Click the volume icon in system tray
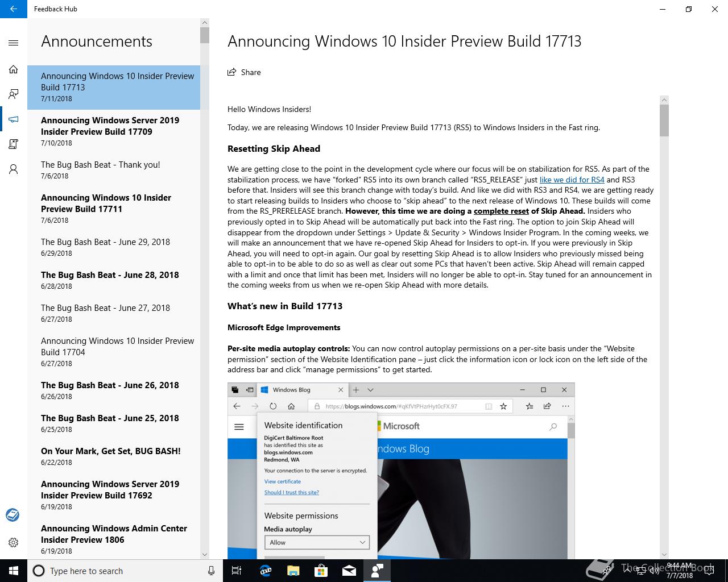Image resolution: width=728 pixels, height=582 pixels. (x=655, y=571)
